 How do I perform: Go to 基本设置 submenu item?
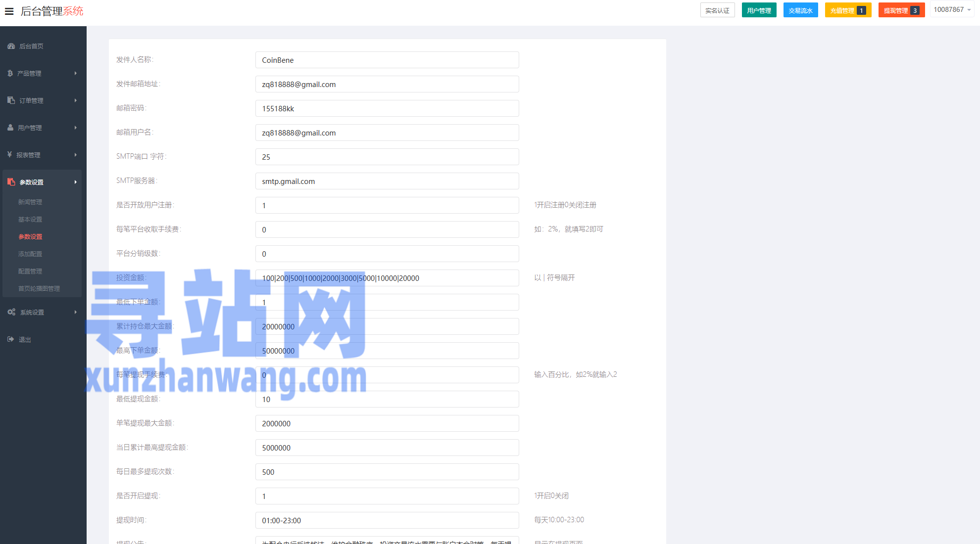tap(30, 219)
